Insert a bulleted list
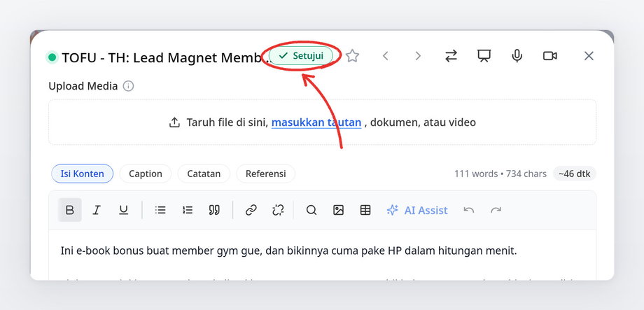 160,210
